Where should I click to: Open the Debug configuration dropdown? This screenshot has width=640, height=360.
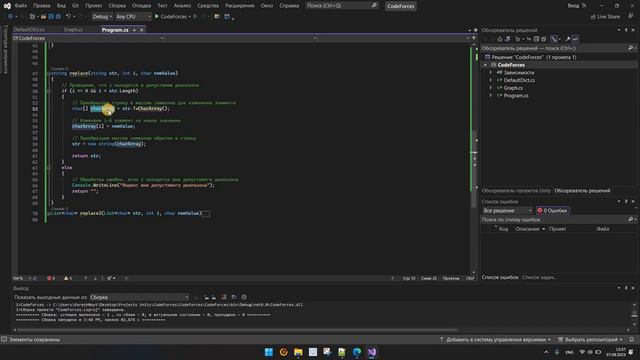pos(102,16)
